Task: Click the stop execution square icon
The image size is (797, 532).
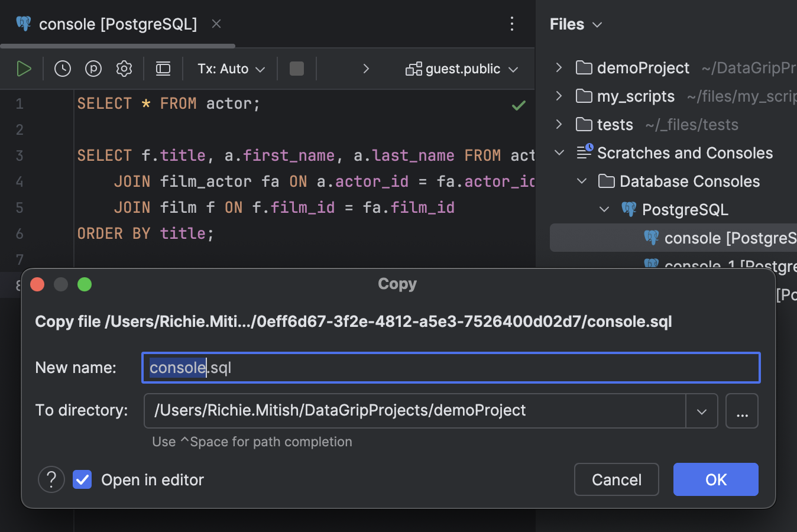Action: click(x=296, y=68)
